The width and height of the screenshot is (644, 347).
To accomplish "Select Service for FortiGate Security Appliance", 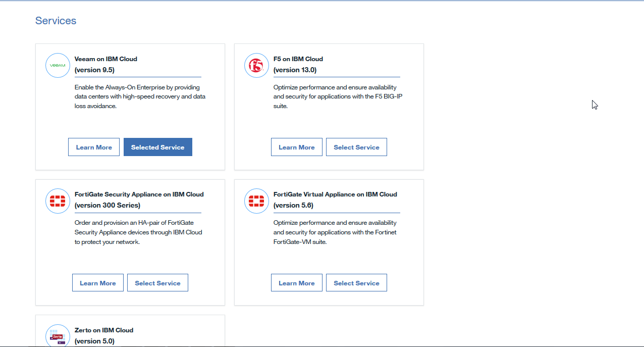I will pyautogui.click(x=157, y=283).
